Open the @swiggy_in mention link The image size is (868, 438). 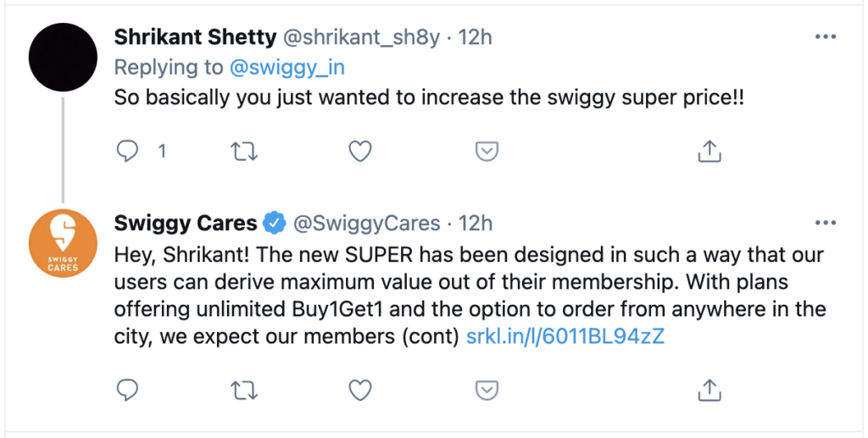coord(284,67)
